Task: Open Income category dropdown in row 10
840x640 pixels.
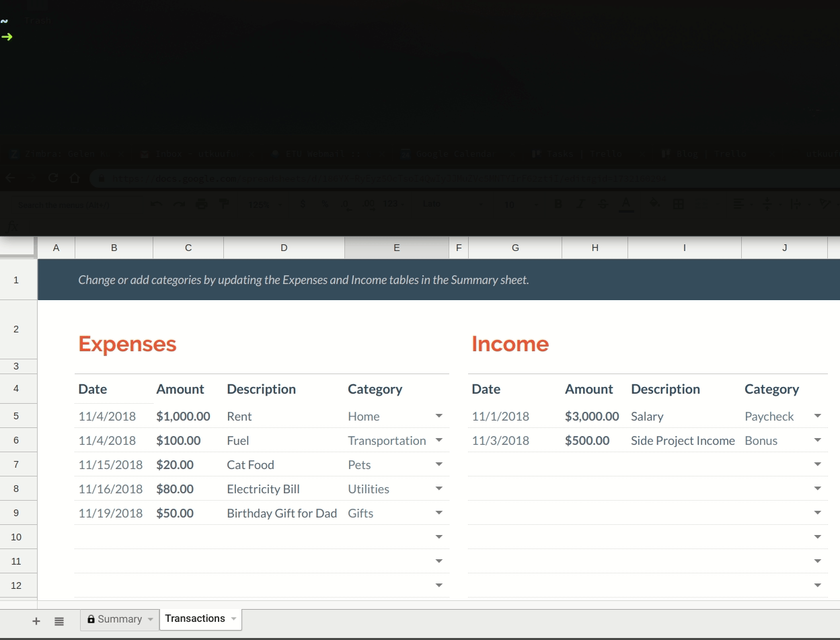Action: (x=818, y=537)
